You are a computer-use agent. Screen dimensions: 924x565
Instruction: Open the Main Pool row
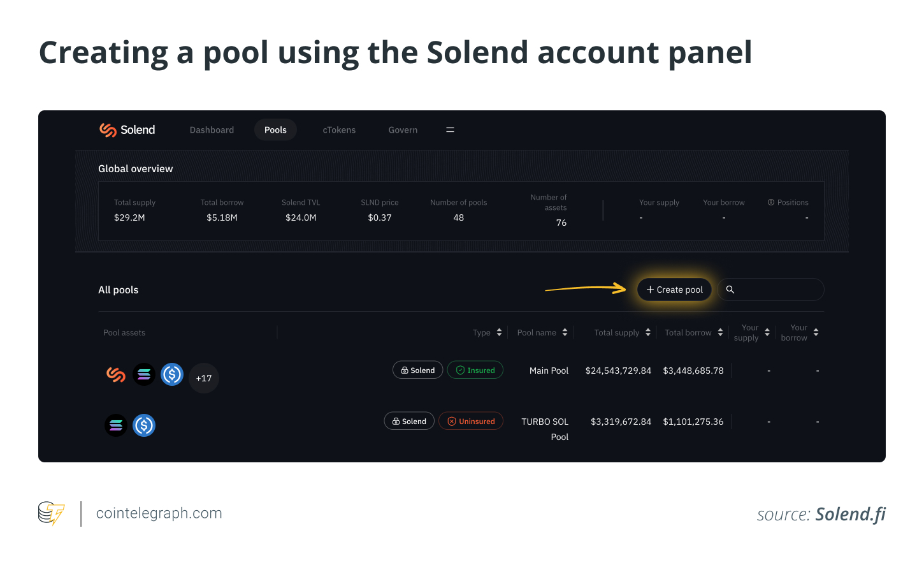pos(461,374)
